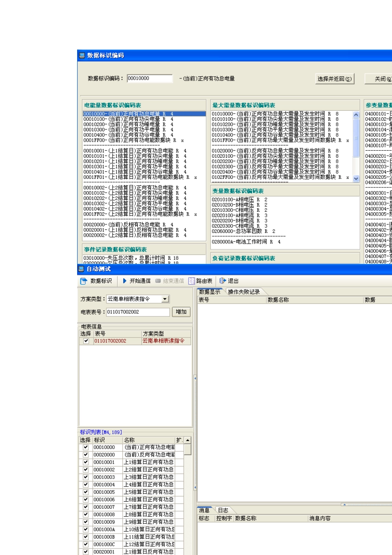
Task: Click the 选择并返回 button
Action: click(335, 79)
